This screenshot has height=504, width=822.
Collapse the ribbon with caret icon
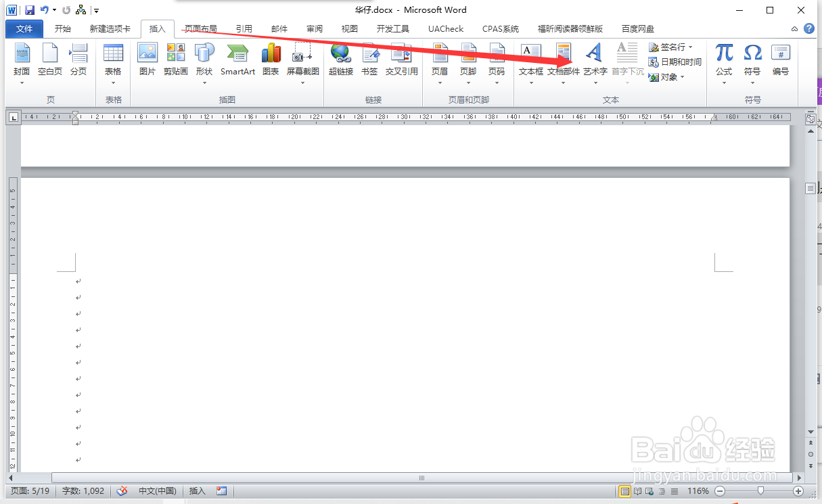coord(794,29)
